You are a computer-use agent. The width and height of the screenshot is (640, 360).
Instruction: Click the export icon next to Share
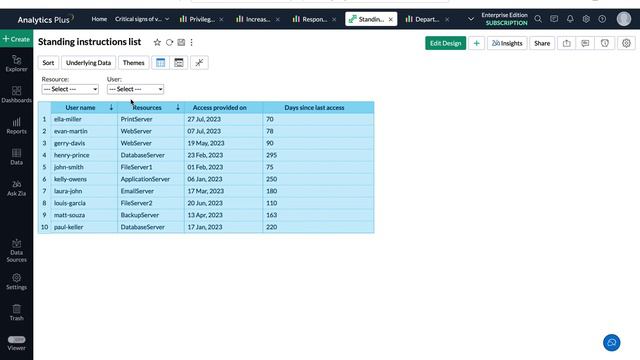(567, 43)
